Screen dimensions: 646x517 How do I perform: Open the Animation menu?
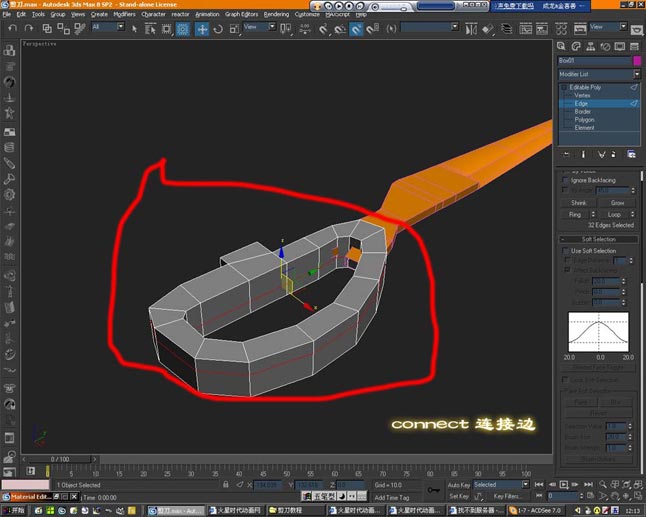pyautogui.click(x=207, y=14)
